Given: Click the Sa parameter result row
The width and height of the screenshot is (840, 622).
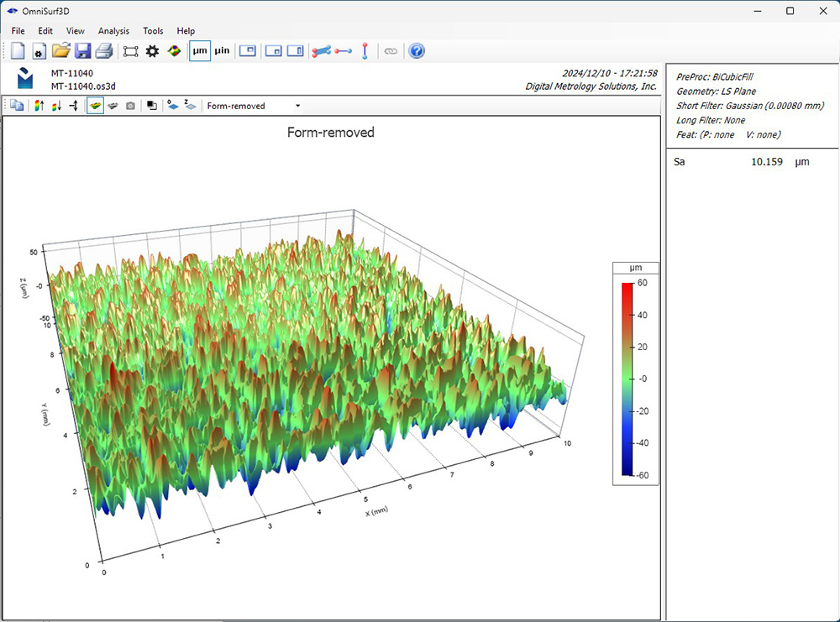Looking at the screenshot, I should coord(741,161).
